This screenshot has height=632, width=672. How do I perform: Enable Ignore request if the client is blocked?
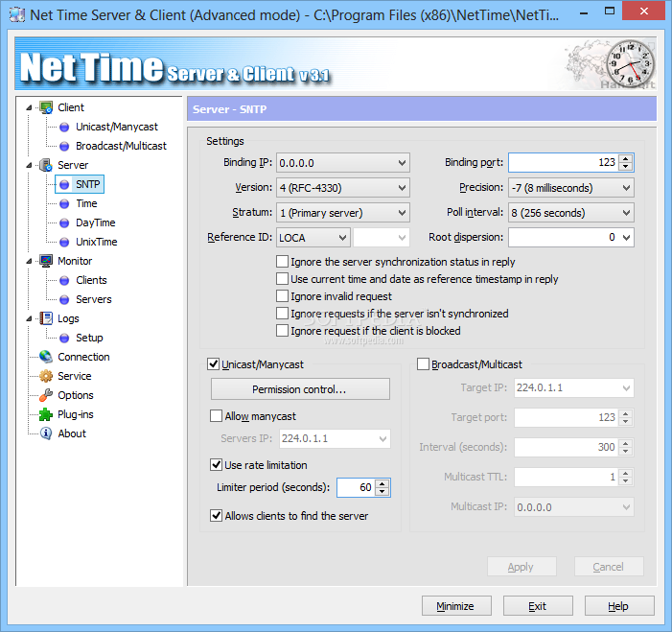pos(282,331)
